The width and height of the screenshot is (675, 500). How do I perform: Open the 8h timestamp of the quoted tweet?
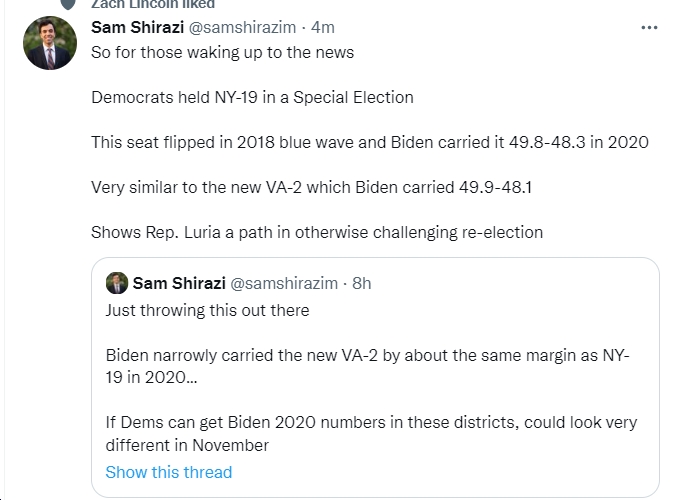(362, 283)
